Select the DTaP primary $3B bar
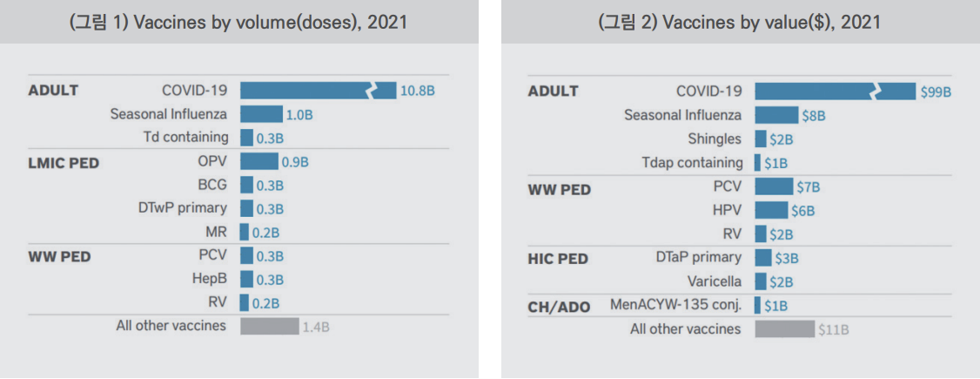This screenshot has width=980, height=379. (763, 258)
